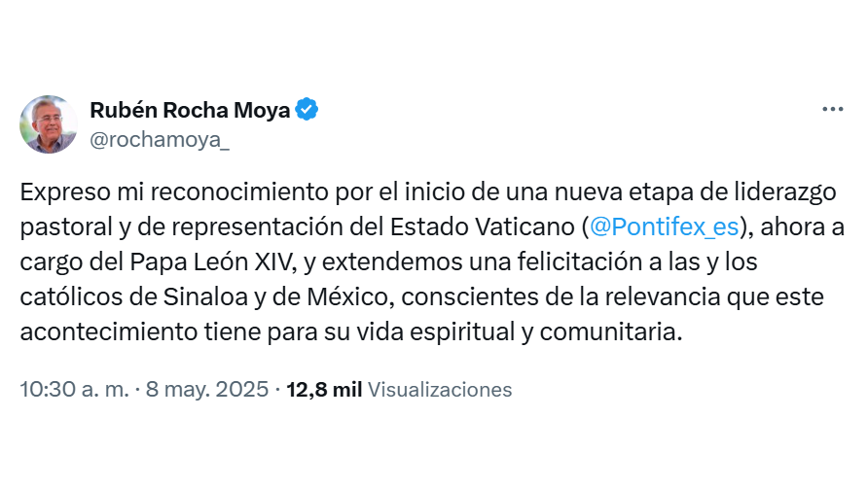Click the date 8 may. 2025
Image resolution: width=868 pixels, height=488 pixels.
207,390
